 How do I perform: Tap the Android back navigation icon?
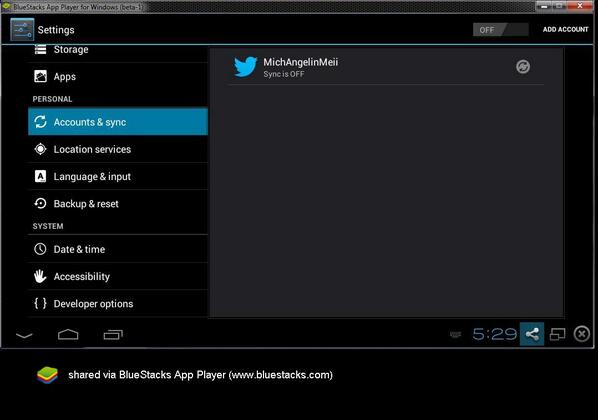tap(24, 335)
